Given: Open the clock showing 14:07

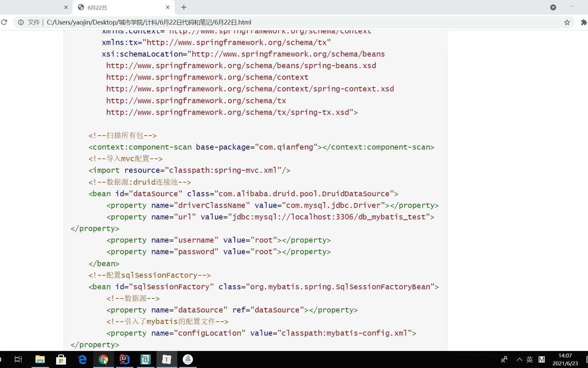Looking at the screenshot, I should [565, 359].
